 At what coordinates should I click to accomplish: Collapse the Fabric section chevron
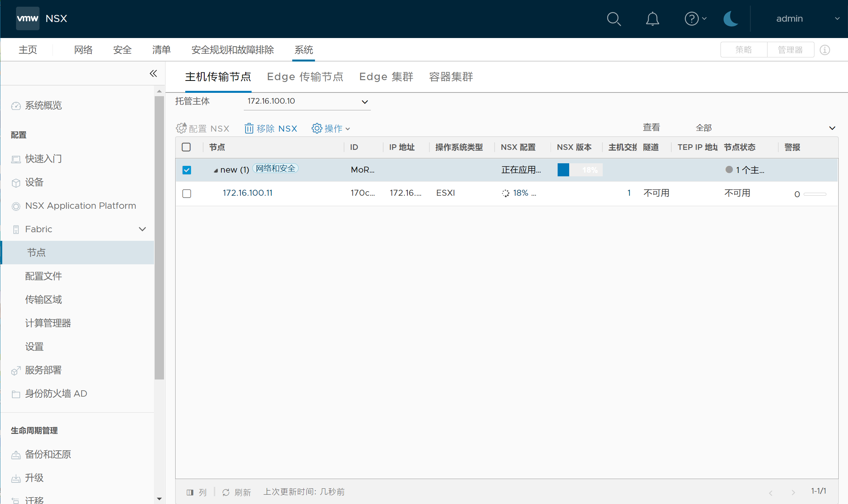coord(142,229)
